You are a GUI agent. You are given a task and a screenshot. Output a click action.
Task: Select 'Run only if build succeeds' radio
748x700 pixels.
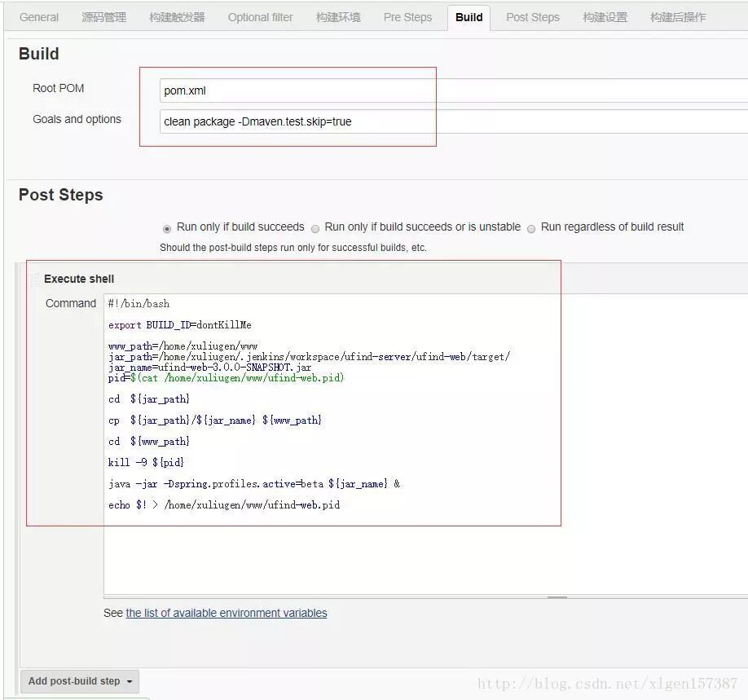click(166, 228)
